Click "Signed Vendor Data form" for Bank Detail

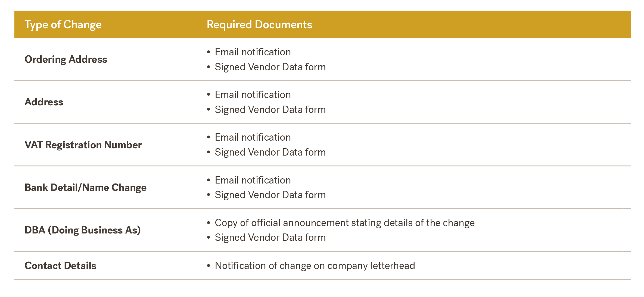pyautogui.click(x=270, y=195)
